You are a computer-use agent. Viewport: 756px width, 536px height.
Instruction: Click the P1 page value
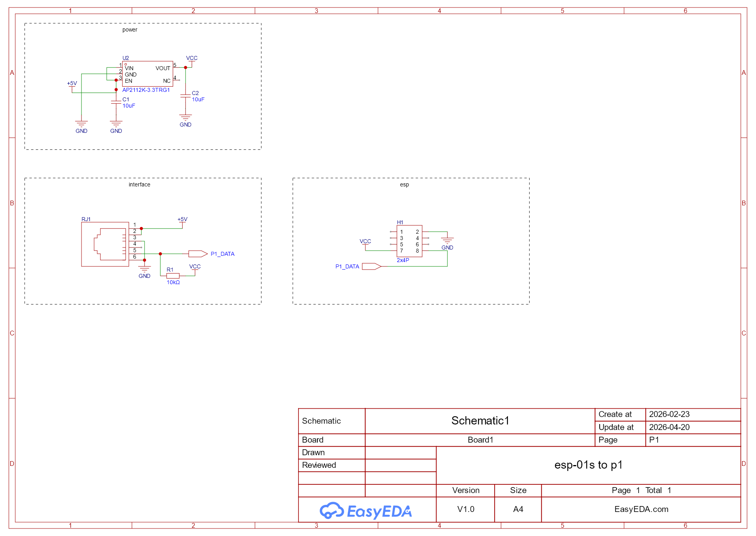654,440
